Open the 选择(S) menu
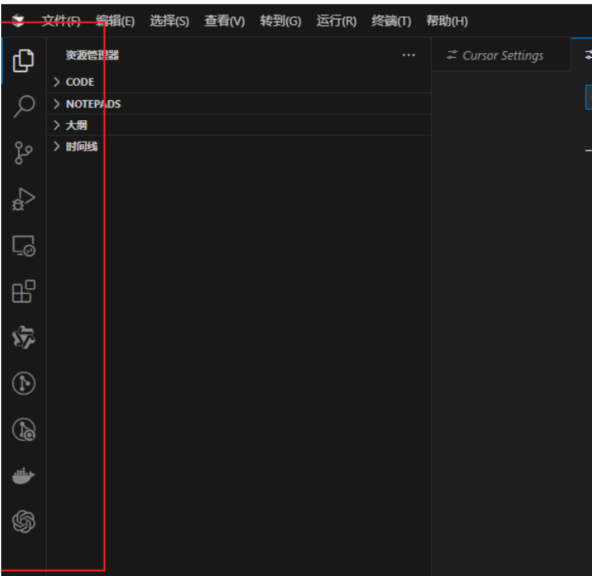The image size is (592, 576). click(x=170, y=21)
